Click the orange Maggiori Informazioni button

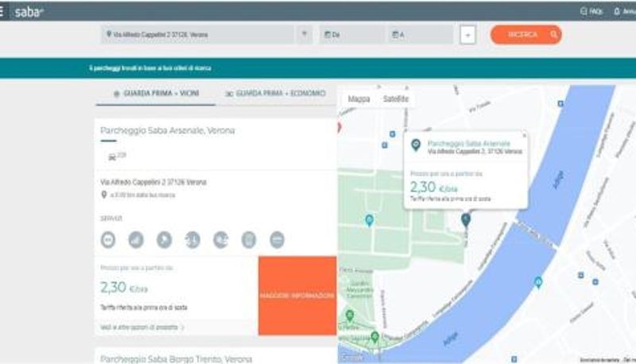coord(297,296)
